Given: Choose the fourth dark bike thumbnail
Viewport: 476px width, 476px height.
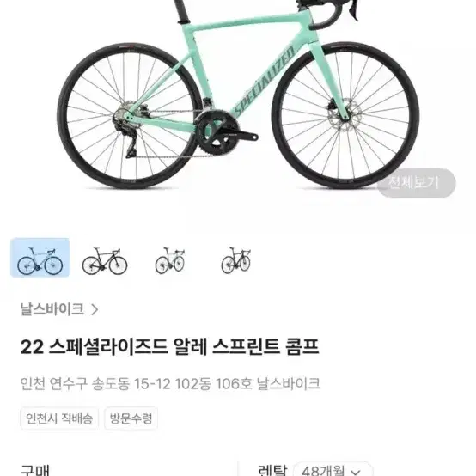Looking at the screenshot, I should click(x=236, y=260).
